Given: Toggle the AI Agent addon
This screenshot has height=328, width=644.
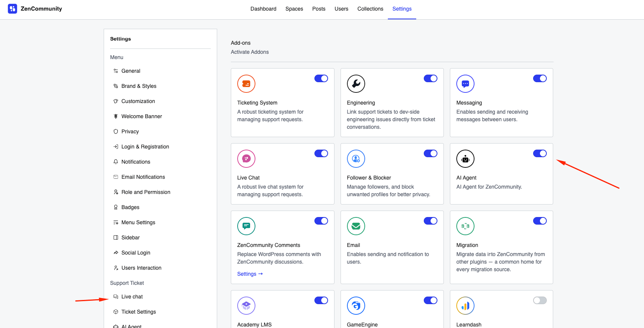Looking at the screenshot, I should [x=540, y=153].
